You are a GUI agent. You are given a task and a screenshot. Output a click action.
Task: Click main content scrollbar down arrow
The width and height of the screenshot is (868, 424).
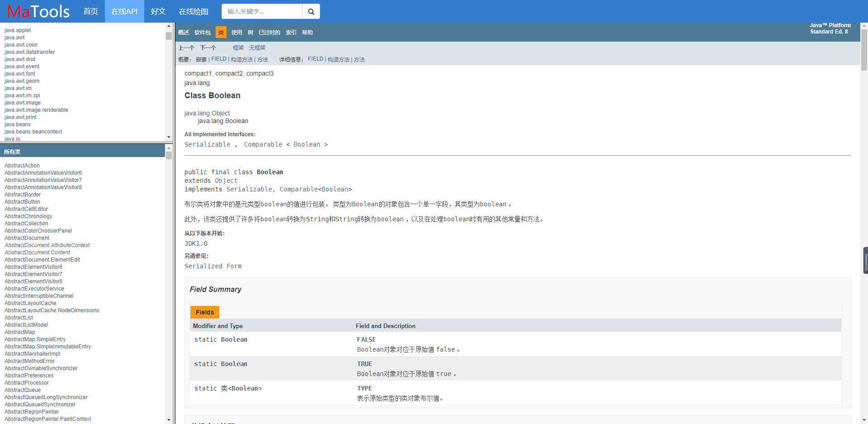[x=864, y=420]
